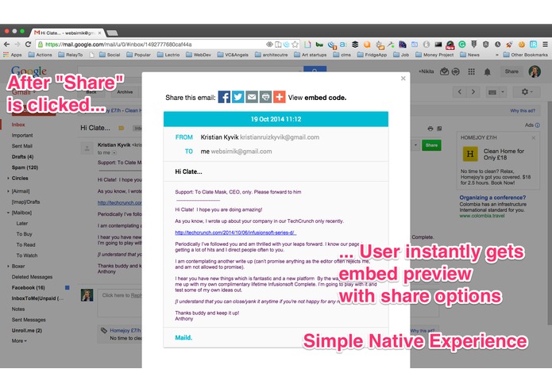
Task: Close the Homejoy ad
Action: (x=534, y=138)
